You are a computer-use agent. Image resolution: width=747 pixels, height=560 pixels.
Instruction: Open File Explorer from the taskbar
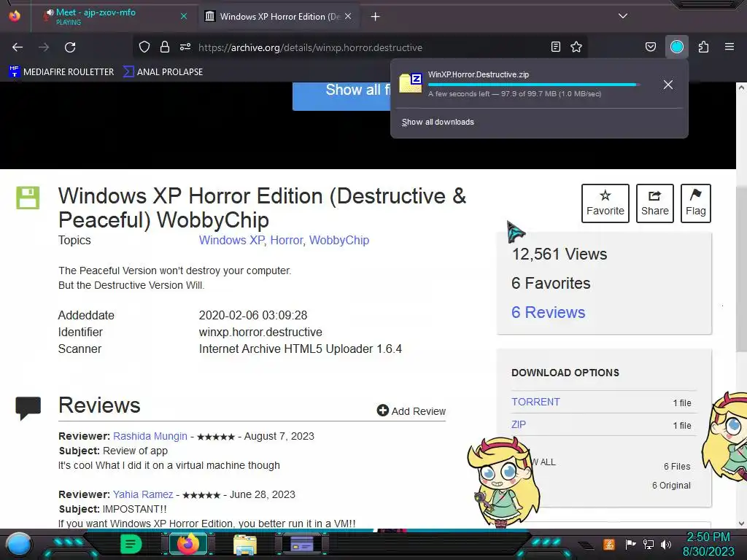[x=245, y=545]
